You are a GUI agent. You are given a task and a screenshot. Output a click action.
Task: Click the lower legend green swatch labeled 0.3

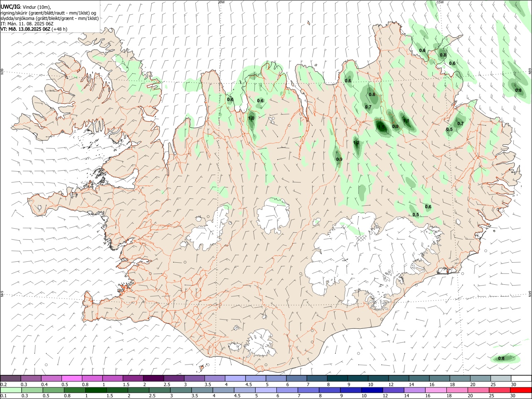(32, 390)
